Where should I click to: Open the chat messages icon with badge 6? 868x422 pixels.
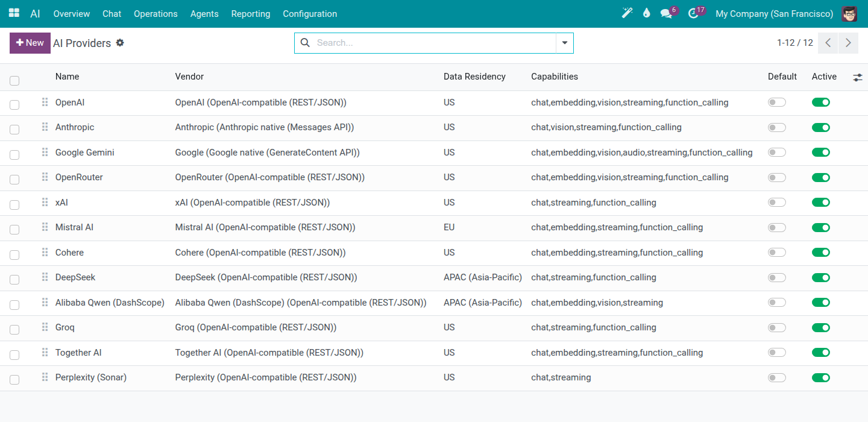click(666, 13)
